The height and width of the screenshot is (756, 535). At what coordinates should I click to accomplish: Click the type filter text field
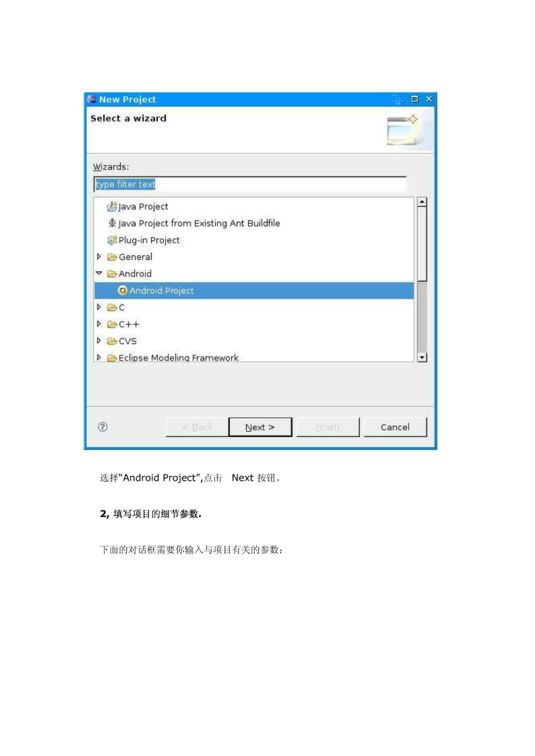pos(250,184)
